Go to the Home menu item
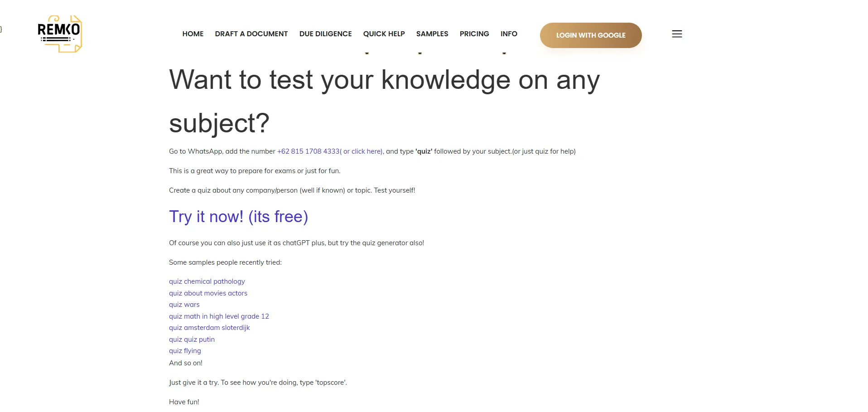The image size is (868, 412). point(193,34)
